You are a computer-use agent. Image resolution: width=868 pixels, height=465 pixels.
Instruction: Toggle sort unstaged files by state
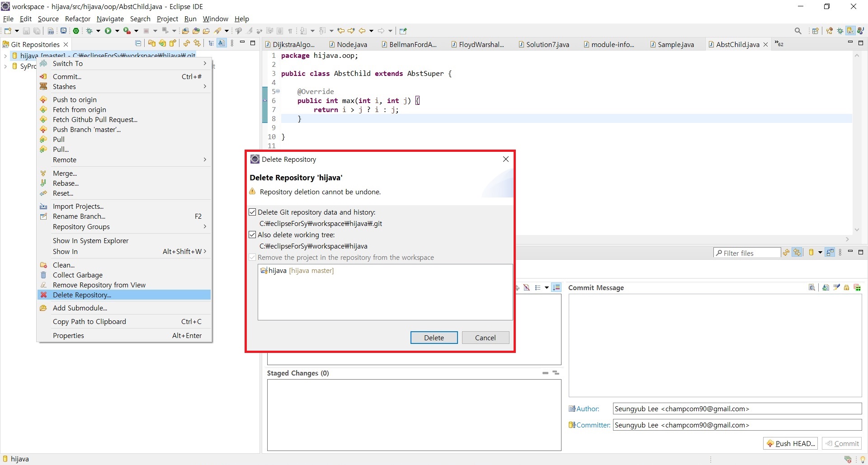pyautogui.click(x=556, y=287)
